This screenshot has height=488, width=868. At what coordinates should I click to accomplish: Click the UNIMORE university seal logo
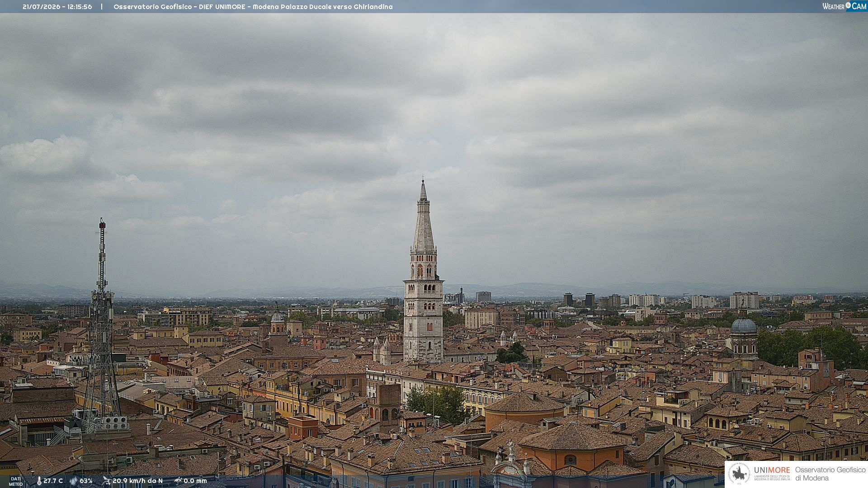pyautogui.click(x=739, y=474)
